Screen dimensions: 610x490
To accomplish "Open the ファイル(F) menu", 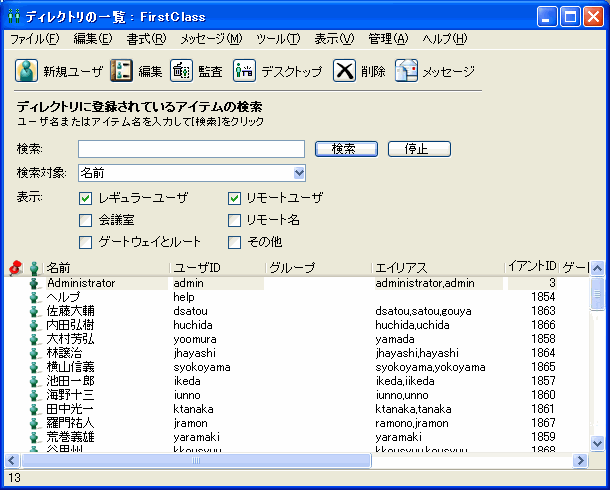I will click(x=34, y=39).
